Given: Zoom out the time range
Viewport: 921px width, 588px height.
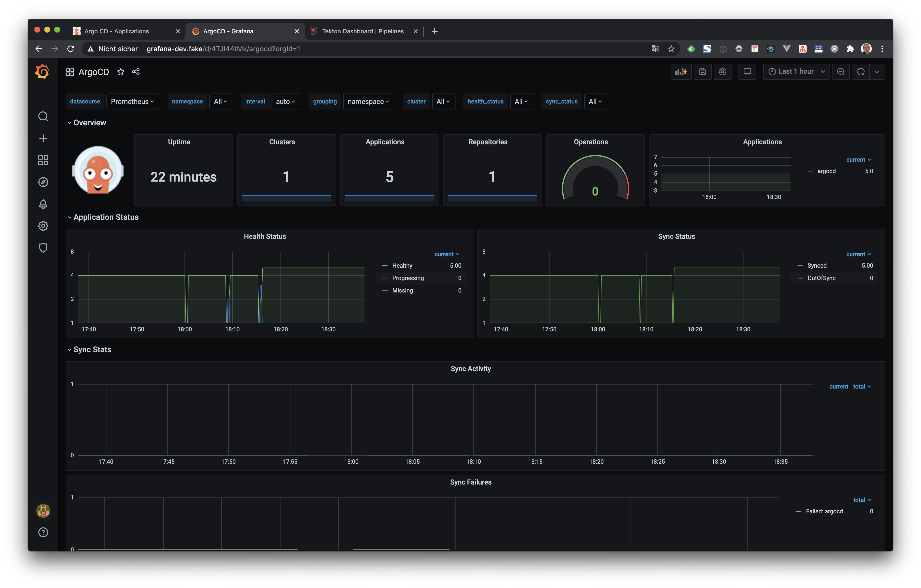Looking at the screenshot, I should 841,72.
